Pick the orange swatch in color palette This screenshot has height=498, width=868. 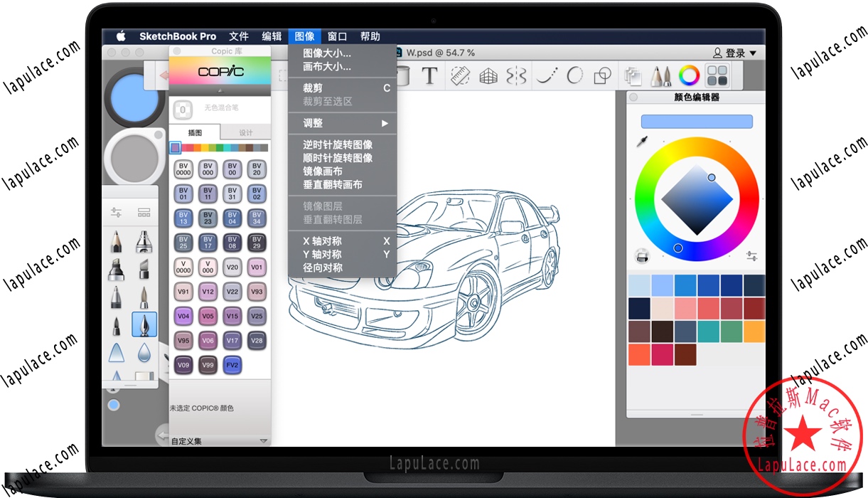pos(754,331)
